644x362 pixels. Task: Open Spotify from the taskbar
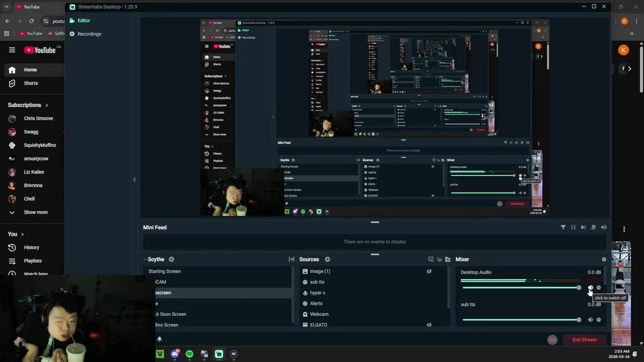[x=189, y=354]
